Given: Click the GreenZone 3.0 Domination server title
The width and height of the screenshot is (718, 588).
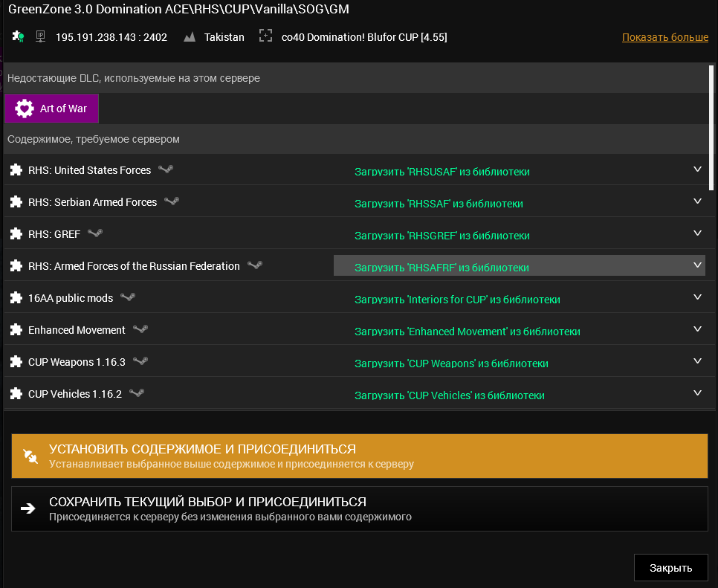Looking at the screenshot, I should [178, 9].
